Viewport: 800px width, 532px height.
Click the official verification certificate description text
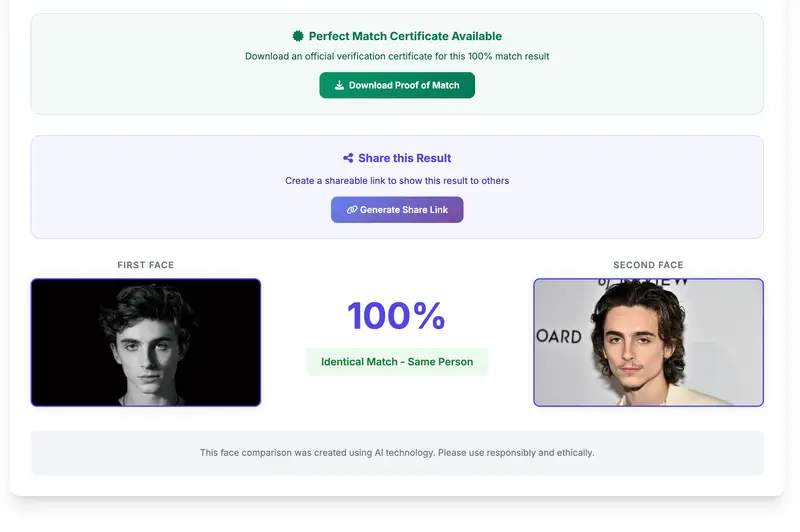pos(397,57)
